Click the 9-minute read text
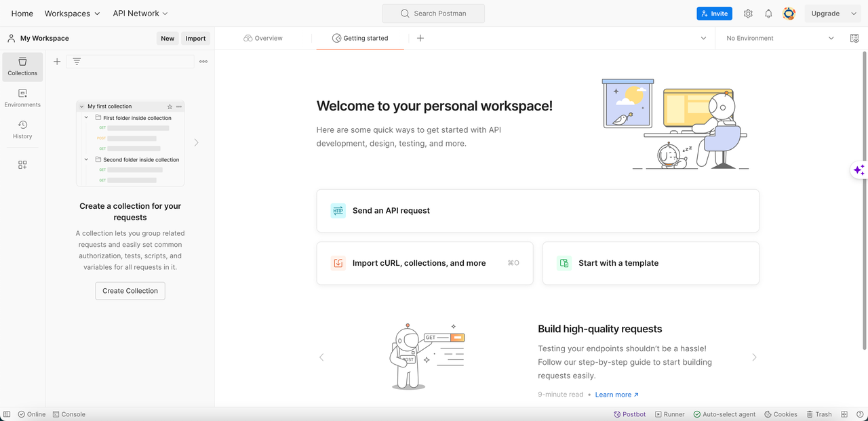The image size is (868, 421). 561,395
